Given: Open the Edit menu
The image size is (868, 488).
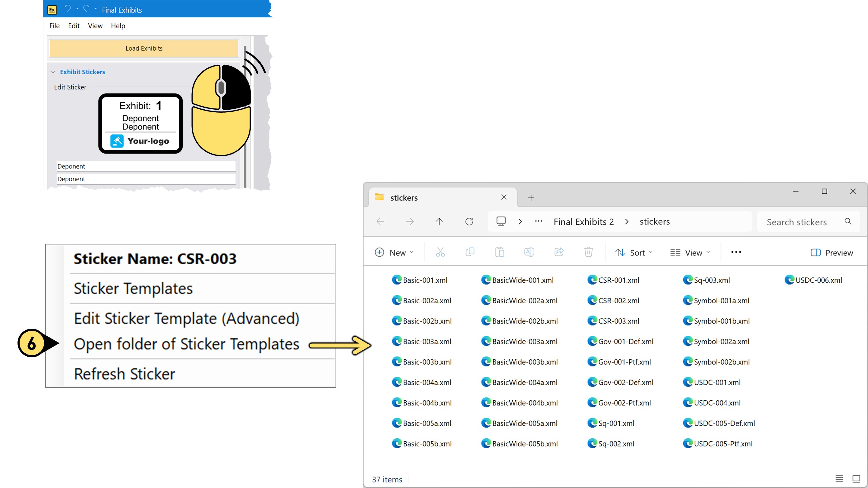Looking at the screenshot, I should 74,26.
